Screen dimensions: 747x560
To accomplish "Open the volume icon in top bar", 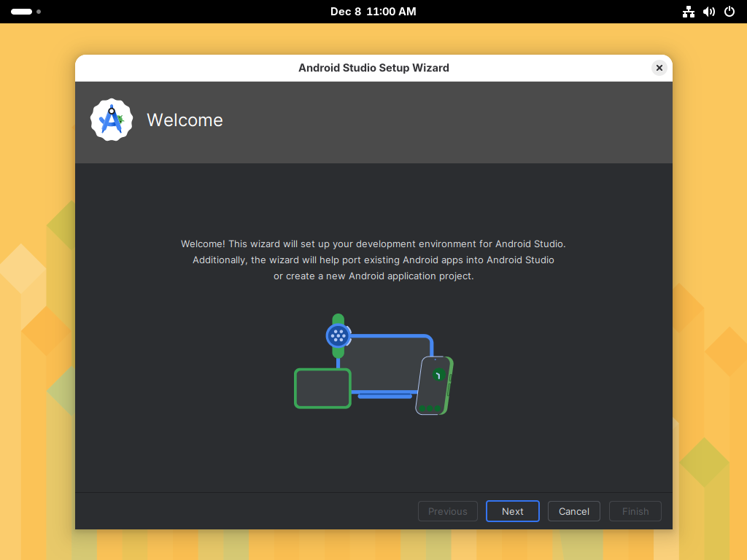I will [709, 12].
